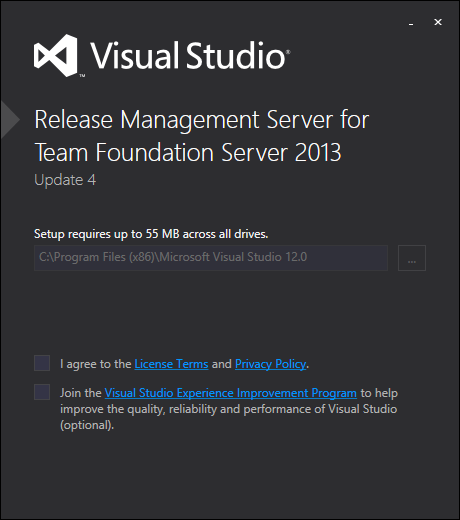This screenshot has height=520, width=460.
Task: Enable the Experience Improvement Program checkbox
Action: 42,392
